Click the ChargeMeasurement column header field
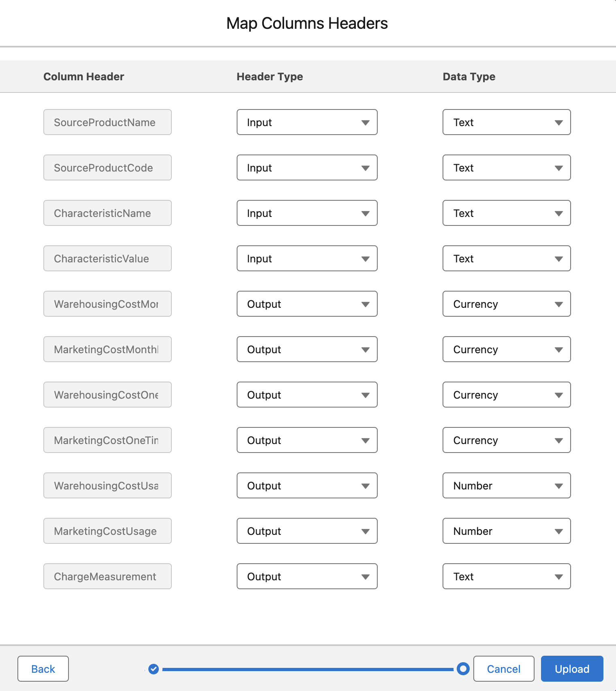The height and width of the screenshot is (691, 616). click(107, 576)
